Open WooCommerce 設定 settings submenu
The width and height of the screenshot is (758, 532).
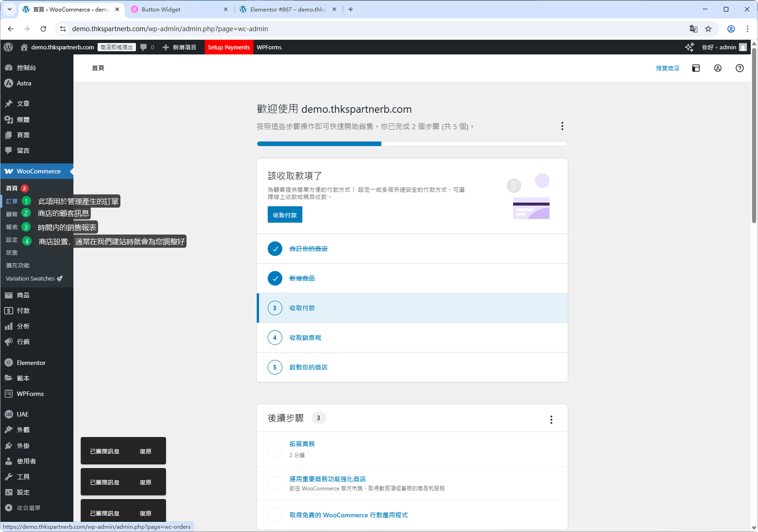coord(12,240)
